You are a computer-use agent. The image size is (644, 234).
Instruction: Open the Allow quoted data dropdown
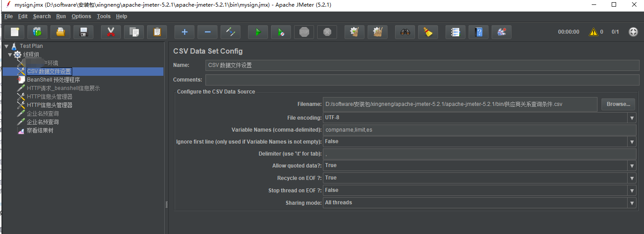632,166
